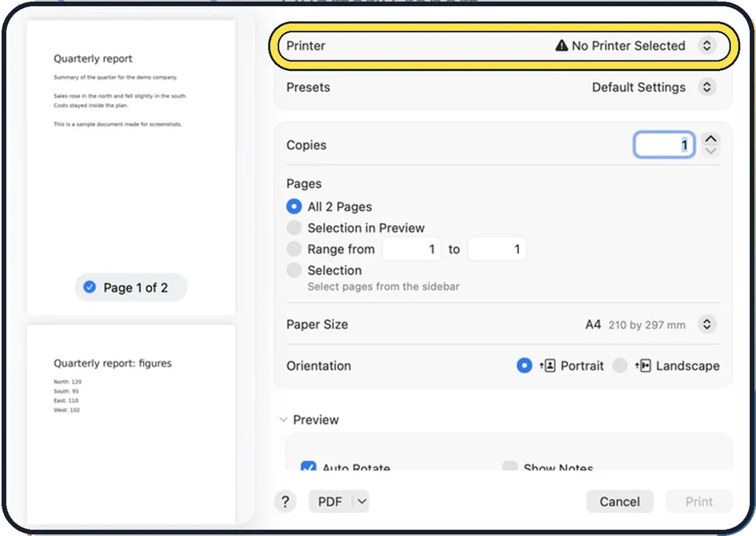756x536 pixels.
Task: Click the Print button
Action: [699, 502]
